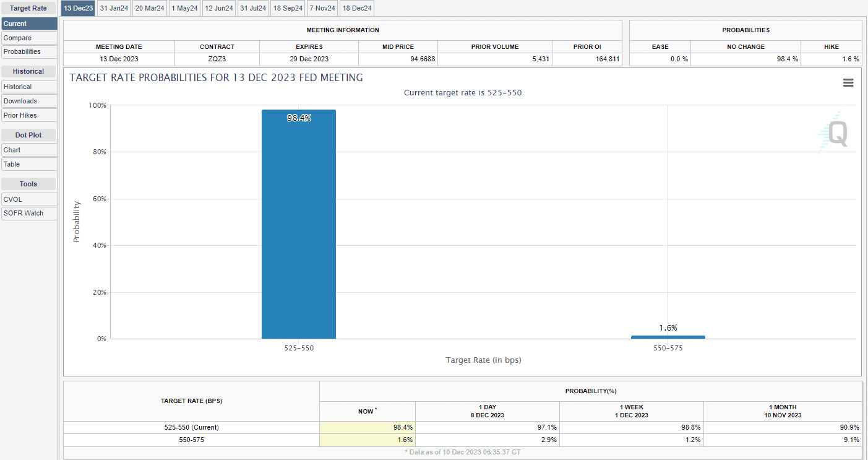Go to the 18 Sep24 meeting tab

pos(288,8)
